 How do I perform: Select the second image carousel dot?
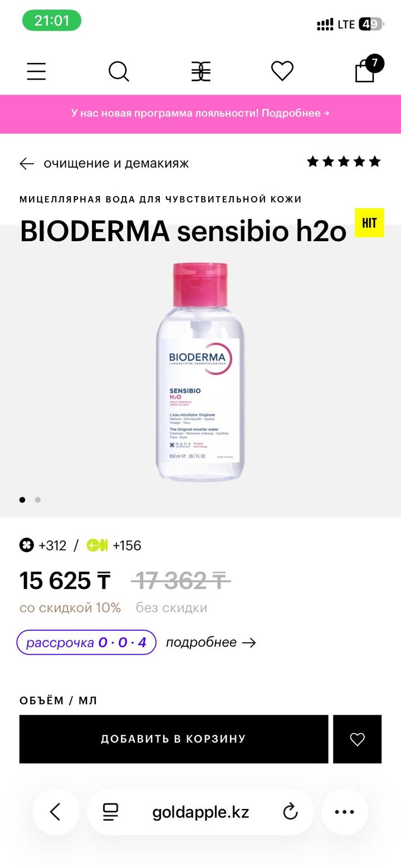coord(38,500)
